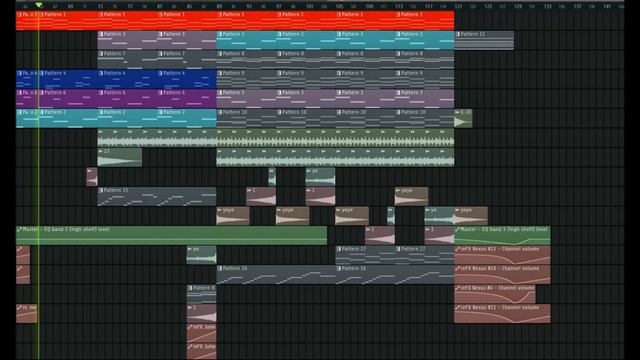The image size is (640, 360).
Task: Select the yeye audio clip at bar 105
Action: point(352,216)
